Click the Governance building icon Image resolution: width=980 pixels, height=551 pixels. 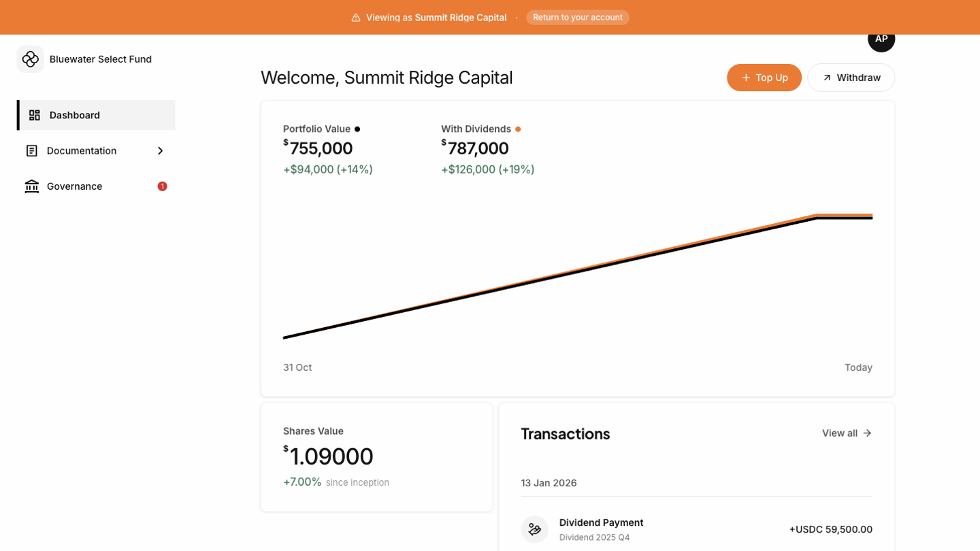pos(32,186)
